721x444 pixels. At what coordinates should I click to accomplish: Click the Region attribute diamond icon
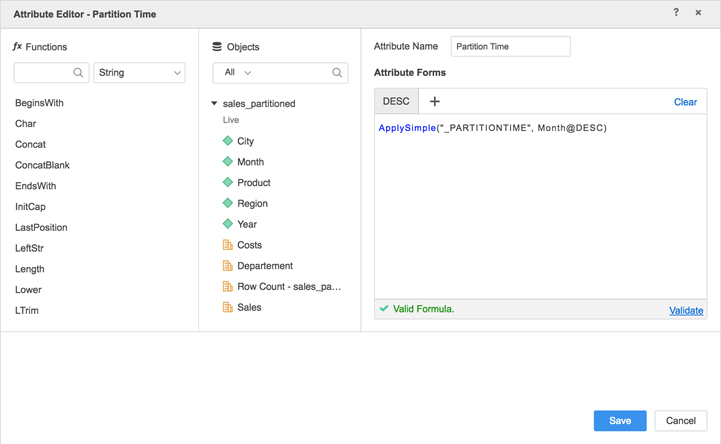(228, 203)
